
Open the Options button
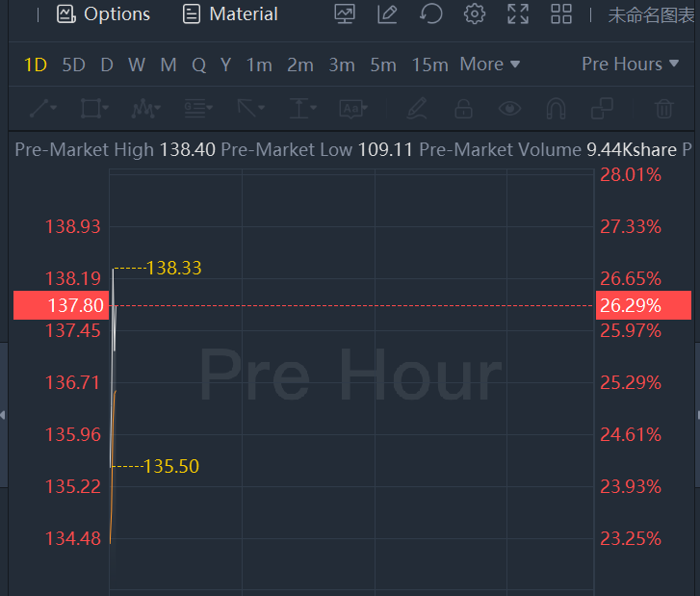104,14
